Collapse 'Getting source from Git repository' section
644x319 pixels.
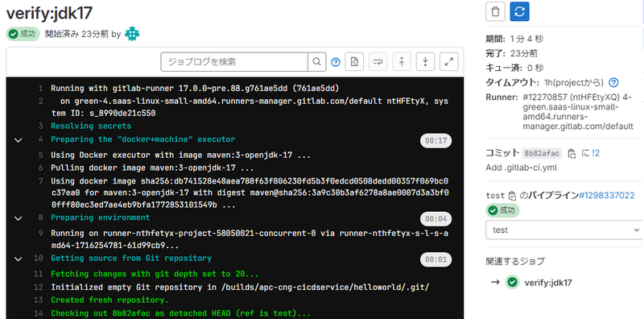(x=18, y=259)
